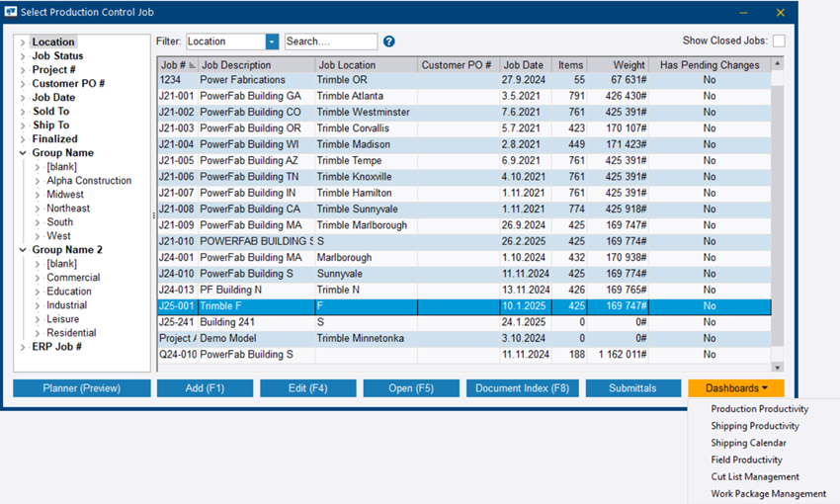Image resolution: width=840 pixels, height=504 pixels.
Task: Expand the Job Status tree node
Action: click(x=23, y=56)
